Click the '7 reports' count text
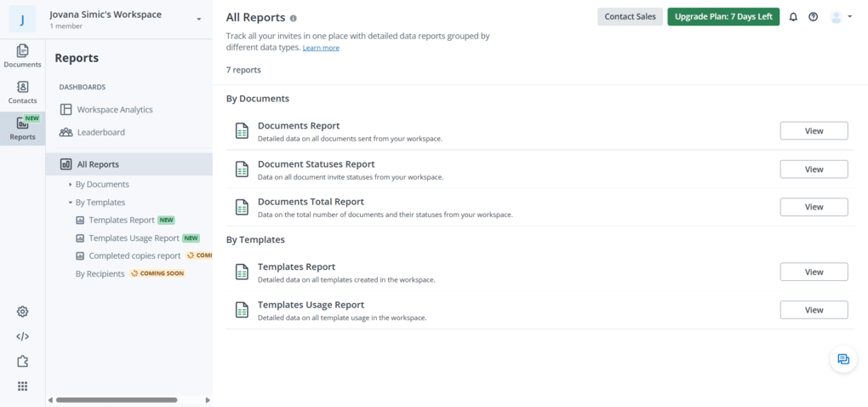Viewport: 868px width, 407px height. point(243,71)
